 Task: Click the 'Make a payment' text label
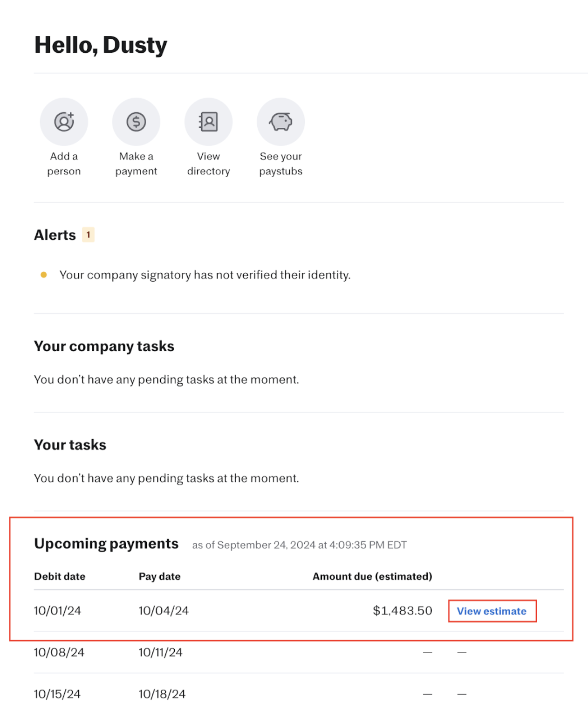point(136,164)
